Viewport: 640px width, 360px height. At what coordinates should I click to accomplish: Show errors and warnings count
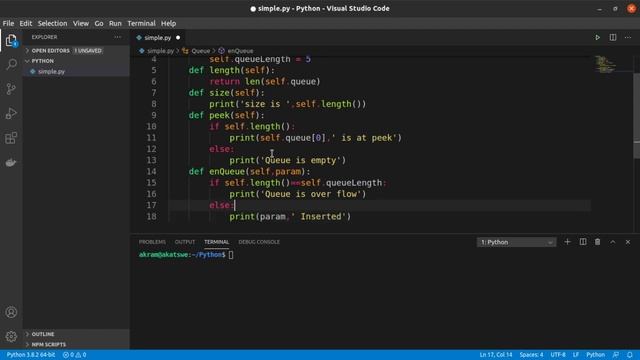(x=74, y=355)
